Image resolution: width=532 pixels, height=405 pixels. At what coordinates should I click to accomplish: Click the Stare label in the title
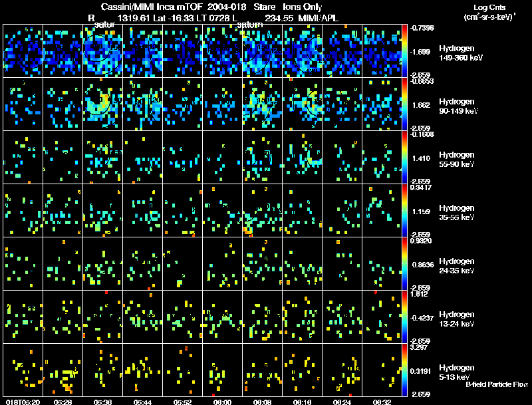pos(264,7)
